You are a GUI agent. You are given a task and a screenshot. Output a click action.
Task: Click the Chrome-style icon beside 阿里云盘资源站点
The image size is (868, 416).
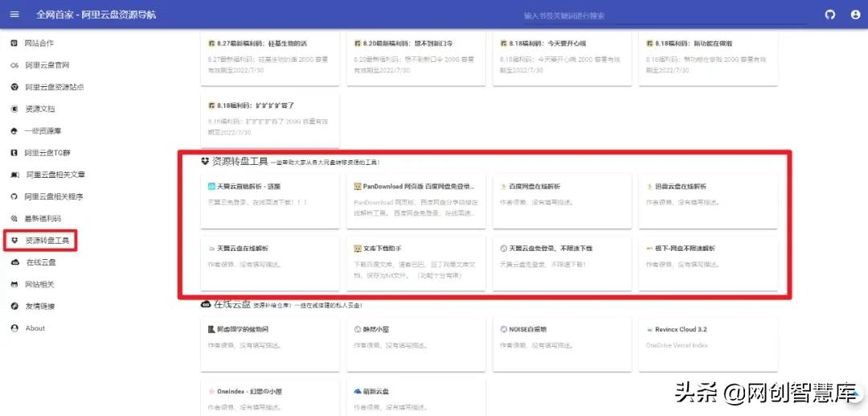pyautogui.click(x=14, y=87)
